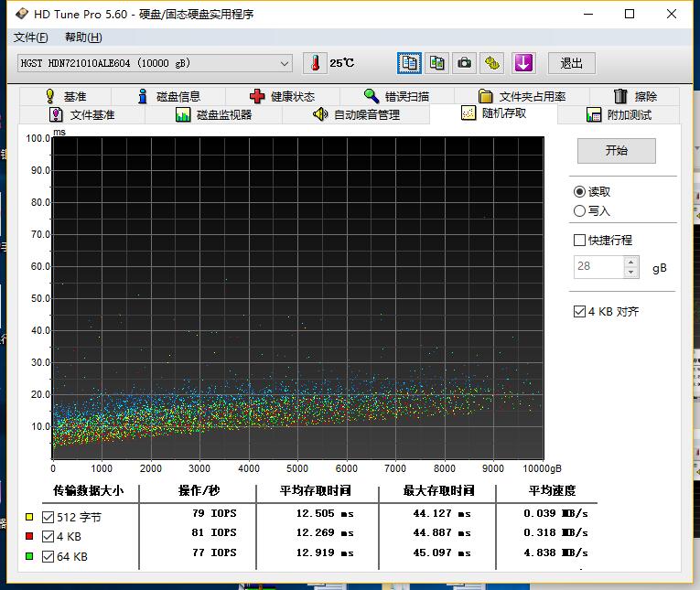The image size is (700, 590).
Task: Click the random access scatter graph
Action: click(x=297, y=297)
